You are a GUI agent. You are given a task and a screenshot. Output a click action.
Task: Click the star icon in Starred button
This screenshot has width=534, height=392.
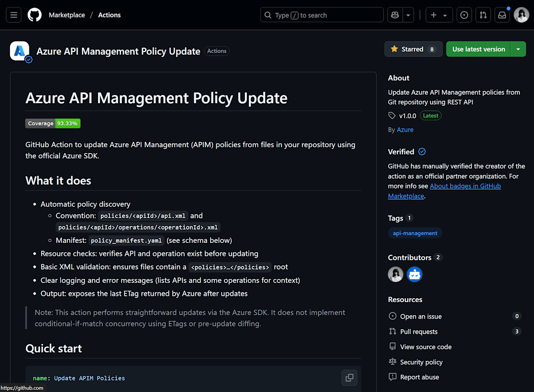click(394, 49)
